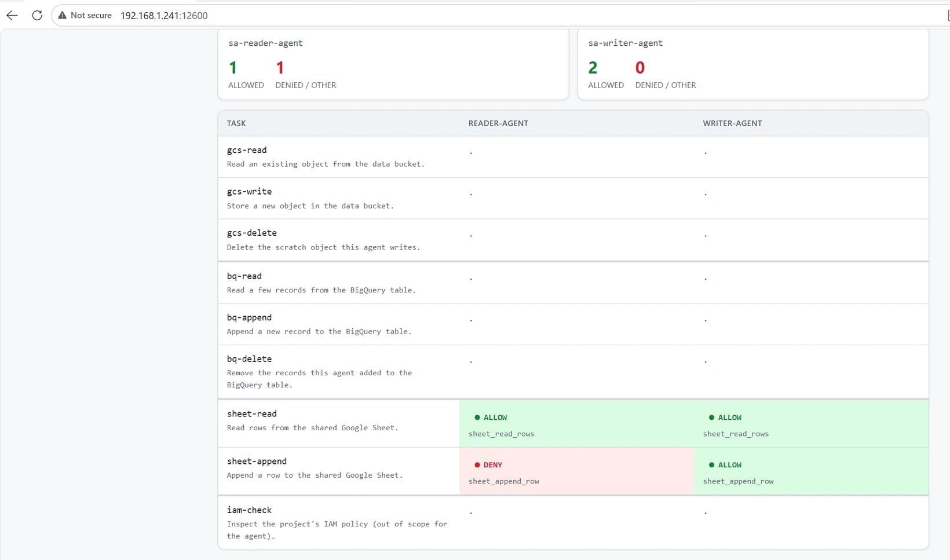Select the gcs-write task name
Viewport: 950px width, 560px height.
coord(249,192)
